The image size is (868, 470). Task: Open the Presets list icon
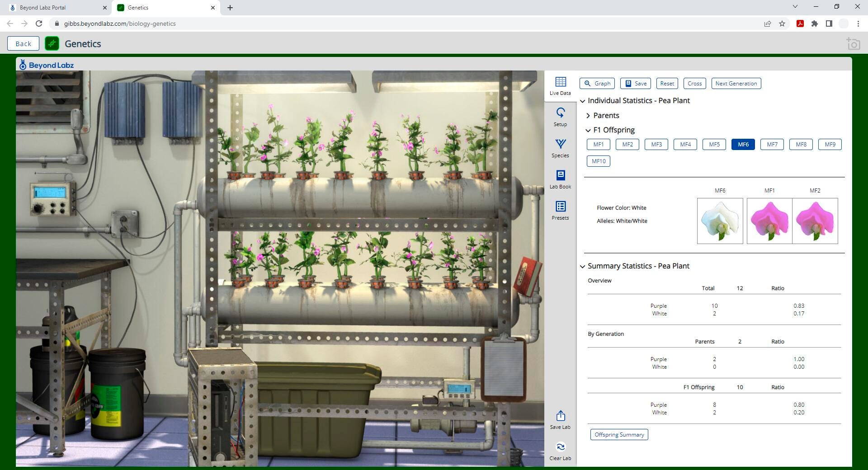pyautogui.click(x=560, y=210)
